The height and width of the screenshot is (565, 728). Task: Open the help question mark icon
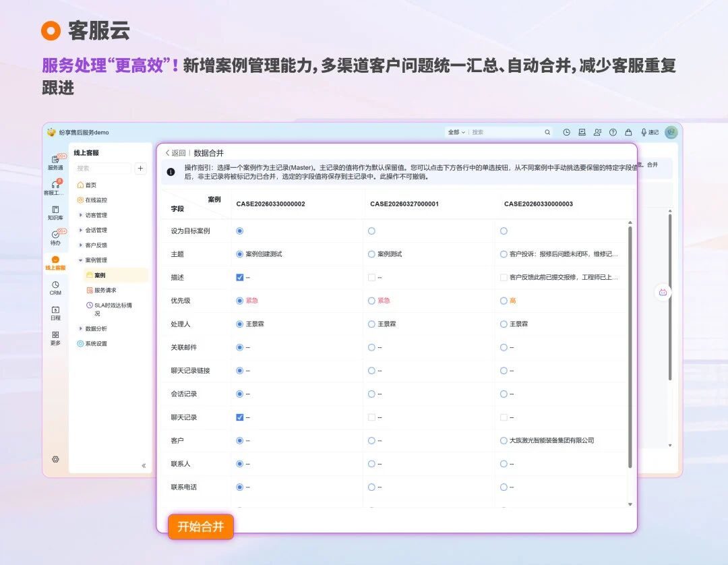[613, 133]
